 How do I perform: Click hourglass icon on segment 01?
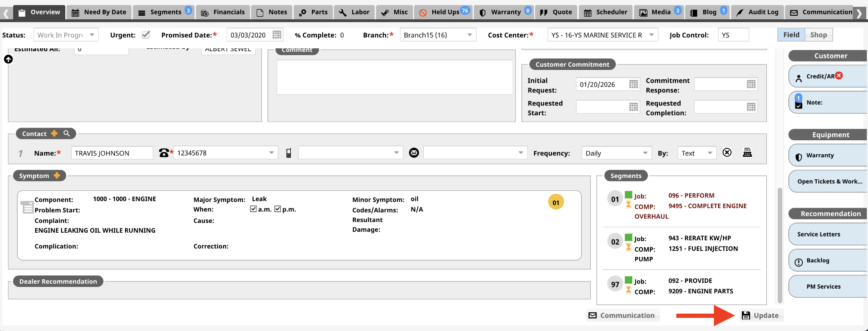coord(629,205)
